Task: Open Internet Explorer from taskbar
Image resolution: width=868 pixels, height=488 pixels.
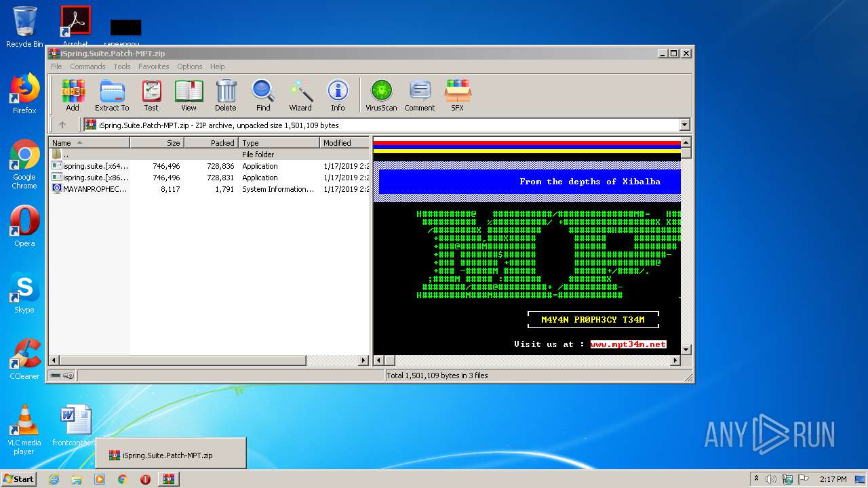Action: (x=54, y=479)
